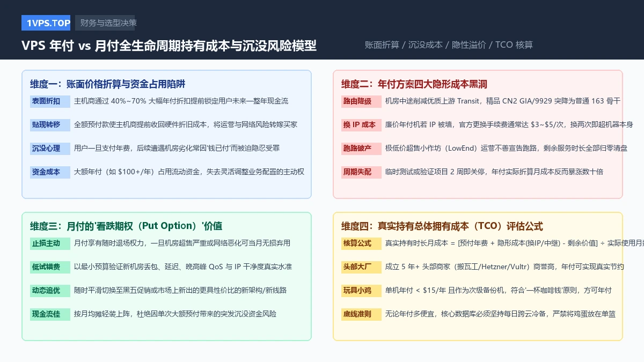
Task: Click heading 维度三：月付的'看跌期权（Put Option）'价值
Action: [x=126, y=226]
